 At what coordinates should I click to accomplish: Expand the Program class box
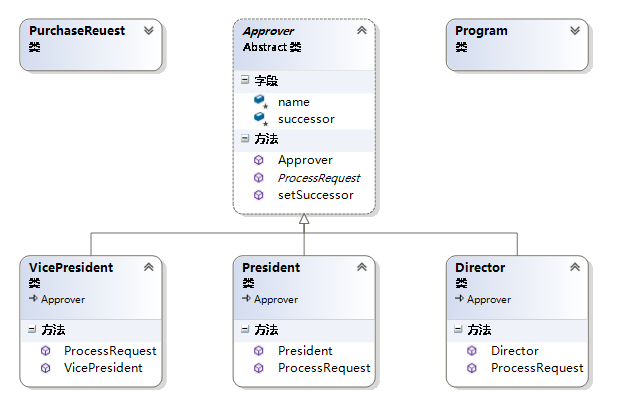575,31
